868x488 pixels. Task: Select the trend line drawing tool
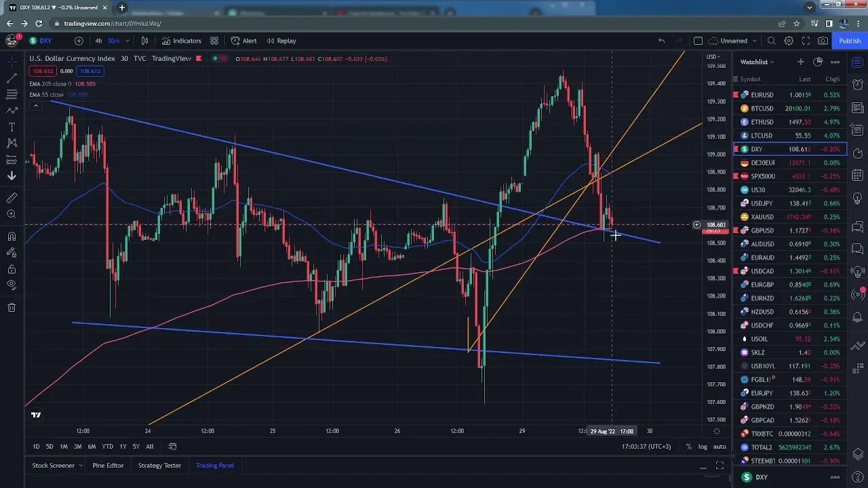[12, 78]
